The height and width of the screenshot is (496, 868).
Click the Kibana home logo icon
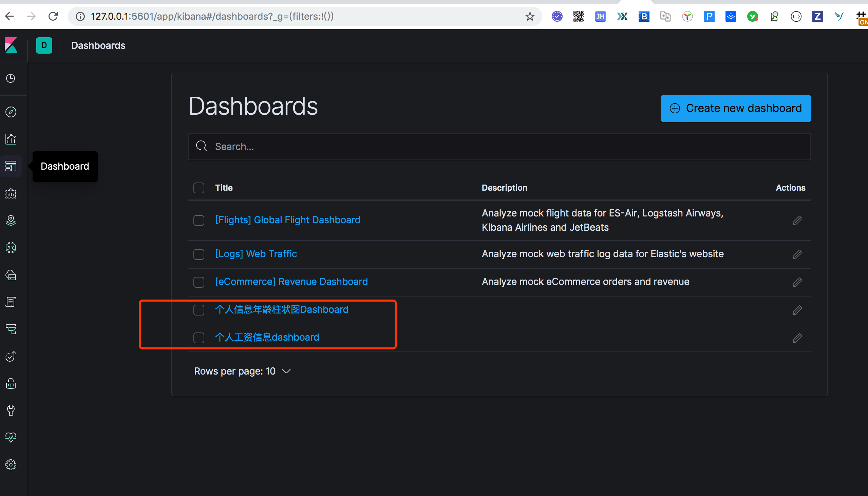click(11, 45)
